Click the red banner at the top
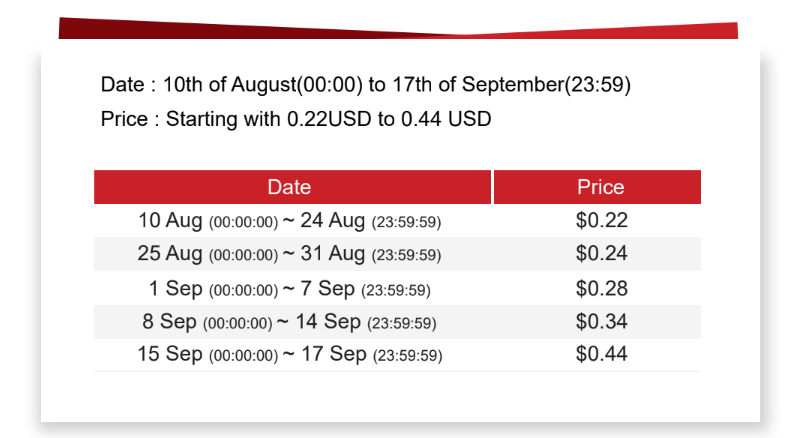This screenshot has width=805, height=438. pyautogui.click(x=398, y=29)
